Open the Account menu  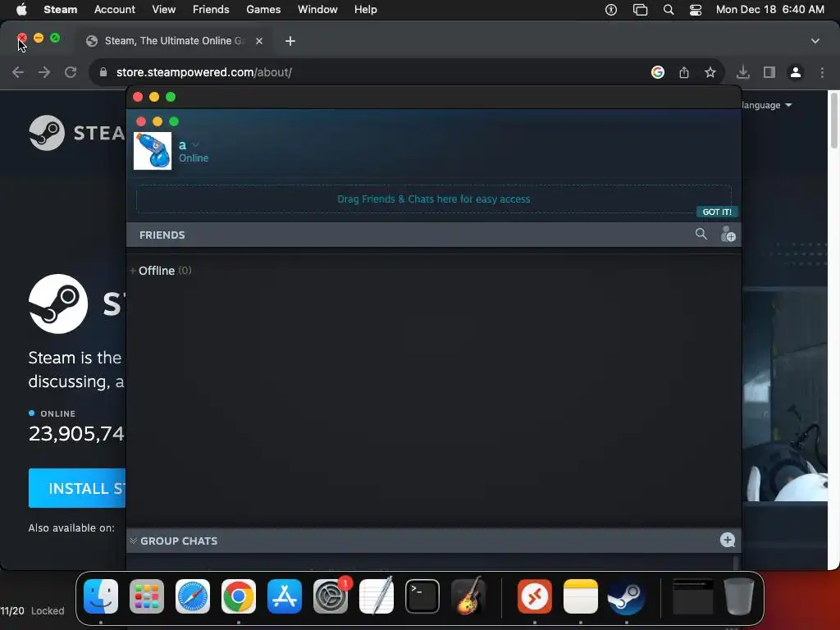click(115, 10)
